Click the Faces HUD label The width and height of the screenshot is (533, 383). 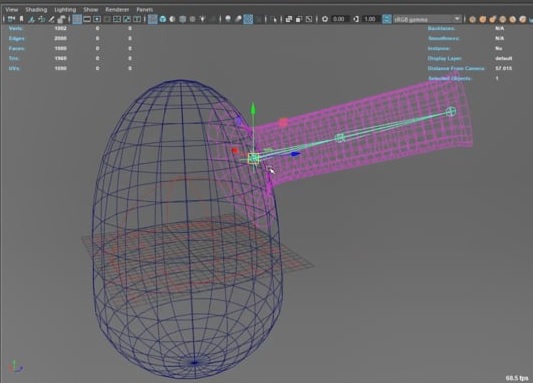[x=16, y=48]
